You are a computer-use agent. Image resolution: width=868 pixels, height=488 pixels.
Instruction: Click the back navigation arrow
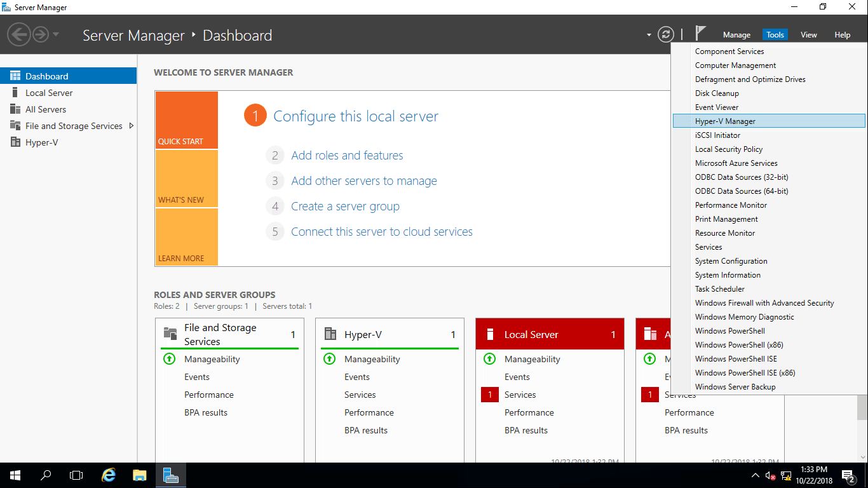click(20, 34)
